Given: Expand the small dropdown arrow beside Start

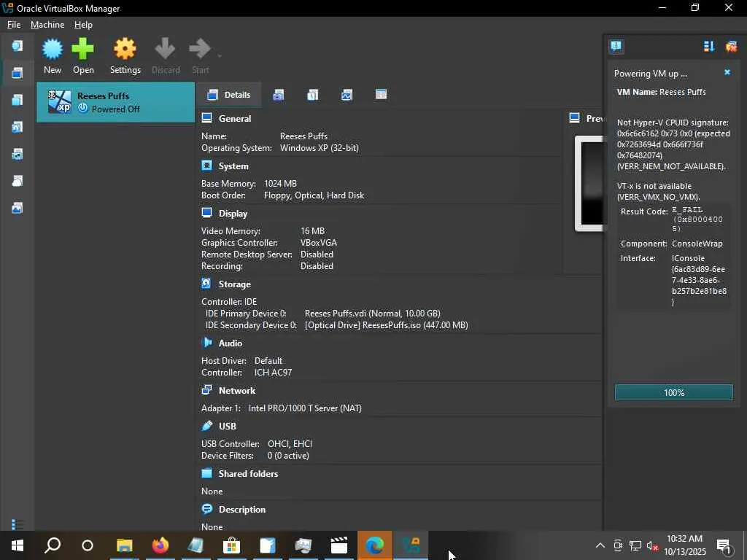Looking at the screenshot, I should coord(220,56).
